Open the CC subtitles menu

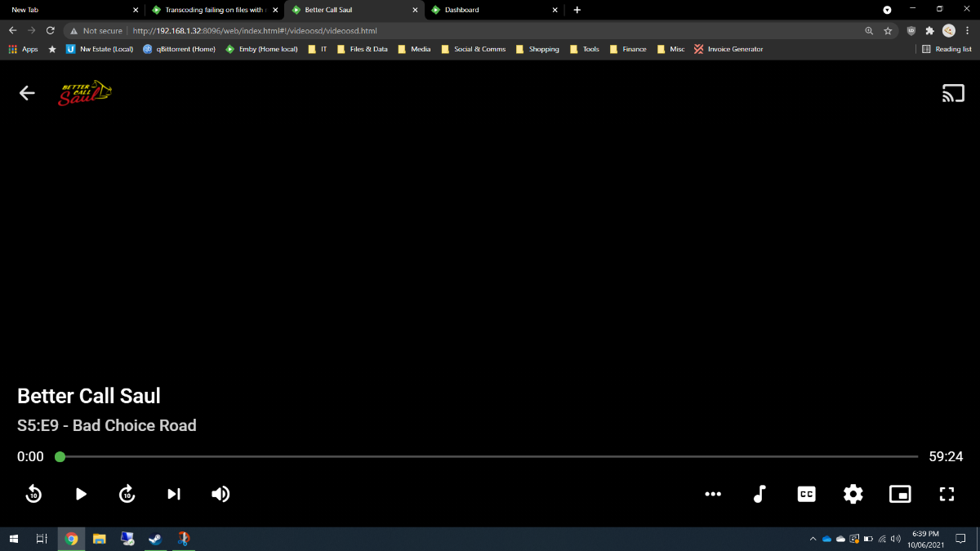tap(807, 493)
